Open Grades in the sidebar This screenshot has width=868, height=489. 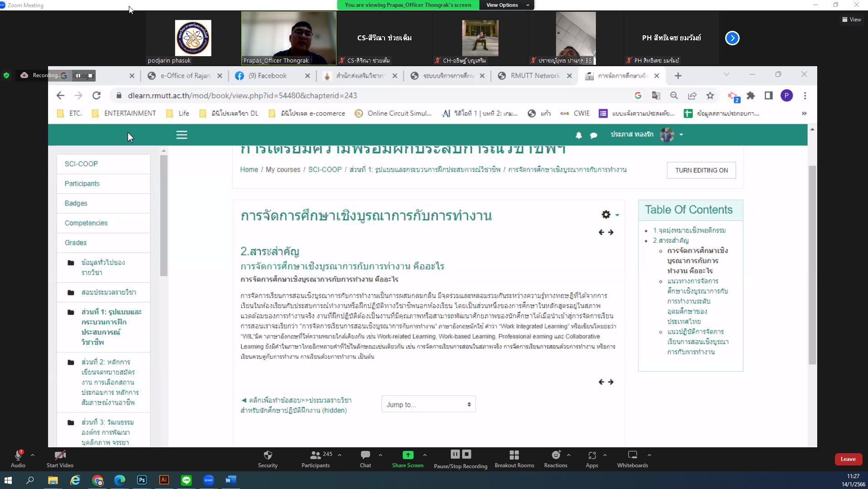pos(103,243)
